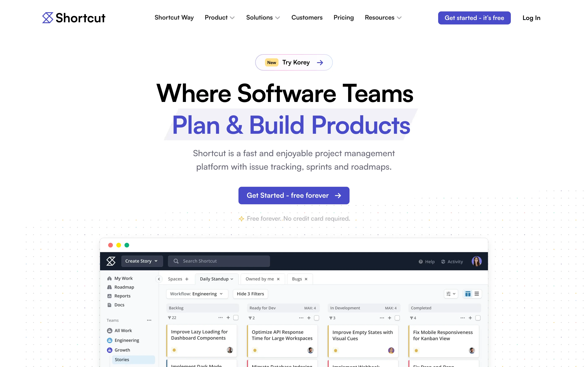Viewport: 588px width, 367px height.
Task: Click Get Started - free forever button
Action: pos(294,195)
